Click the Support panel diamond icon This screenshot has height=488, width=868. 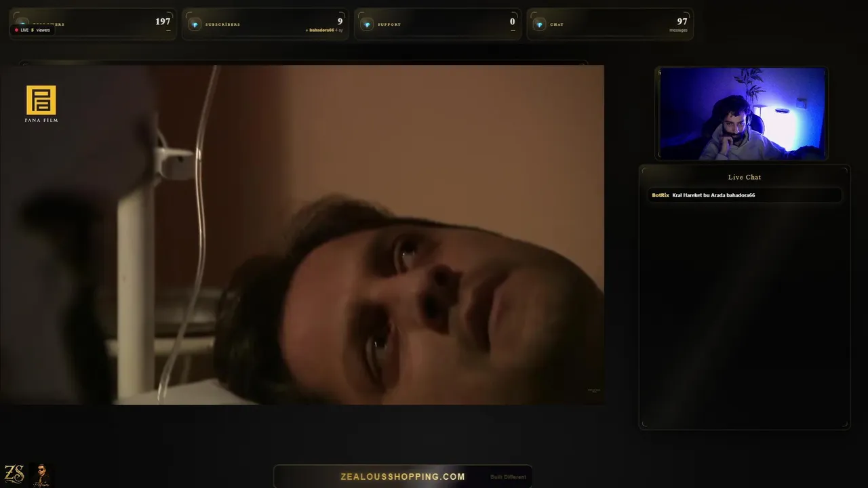tap(367, 24)
